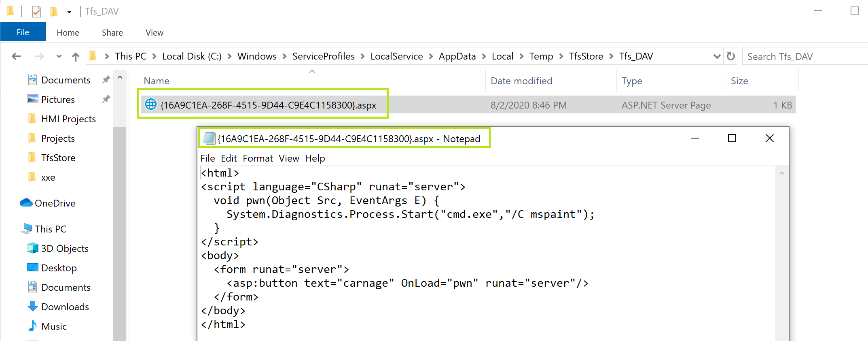Click the pin icon next to Pictures
The image size is (868, 341).
106,99
